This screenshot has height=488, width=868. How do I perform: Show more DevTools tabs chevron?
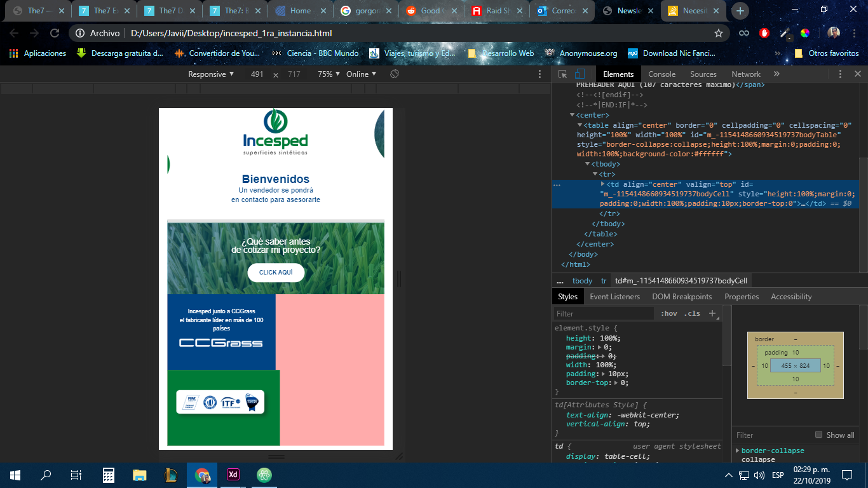tap(776, 74)
